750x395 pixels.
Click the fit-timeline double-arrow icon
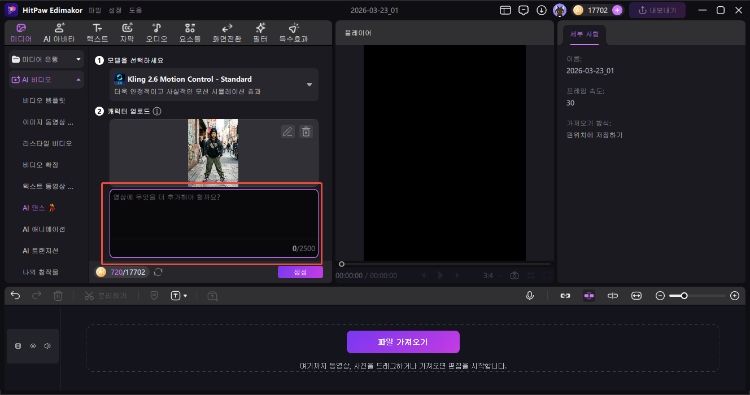pos(636,296)
